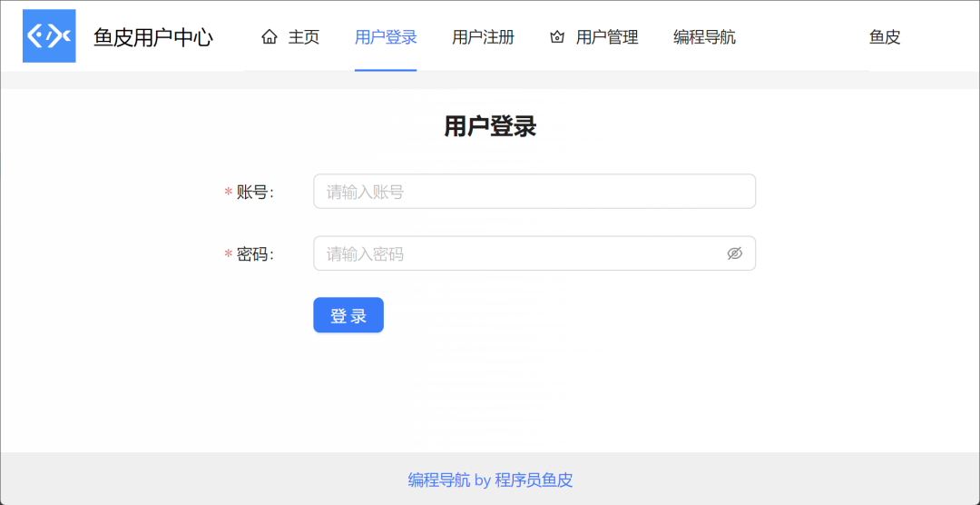Image resolution: width=980 pixels, height=505 pixels.
Task: Focus the 账号 input field
Action: [x=534, y=191]
